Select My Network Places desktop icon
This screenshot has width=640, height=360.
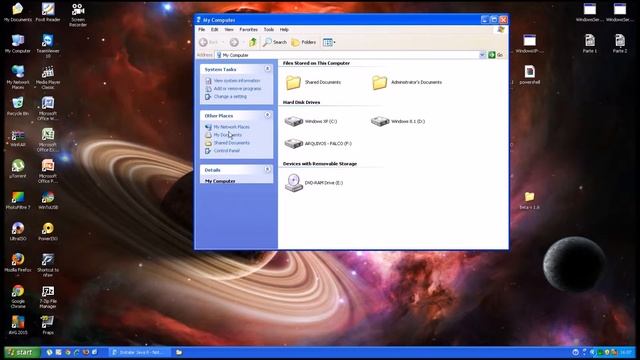pyautogui.click(x=18, y=77)
